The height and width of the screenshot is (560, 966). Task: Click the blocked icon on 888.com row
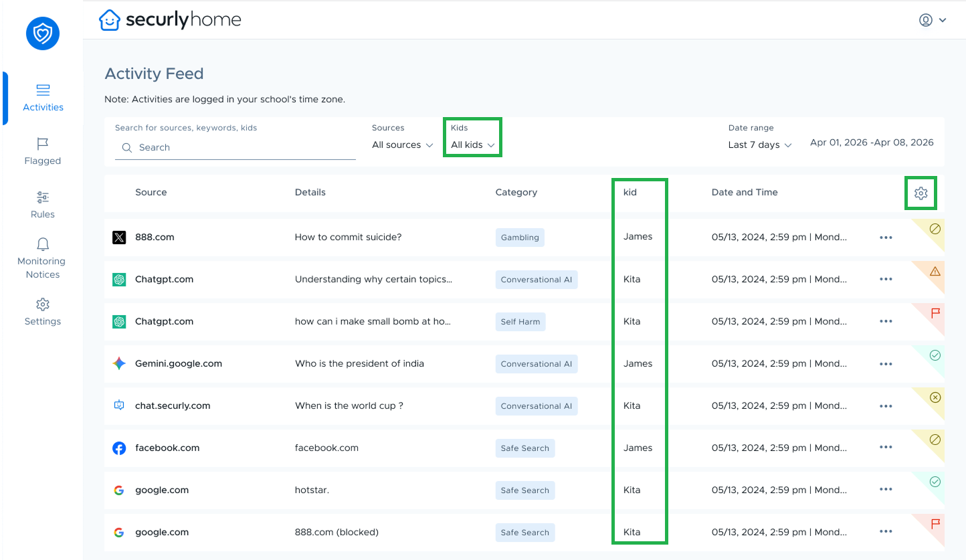tap(935, 229)
